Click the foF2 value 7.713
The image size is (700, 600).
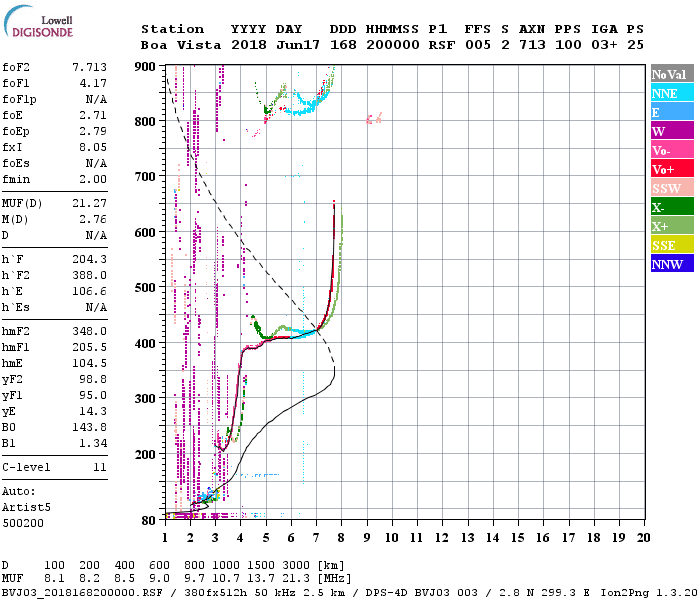pos(90,67)
